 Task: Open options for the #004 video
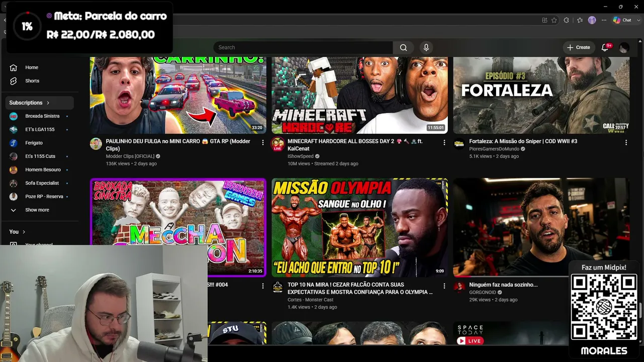point(263,286)
